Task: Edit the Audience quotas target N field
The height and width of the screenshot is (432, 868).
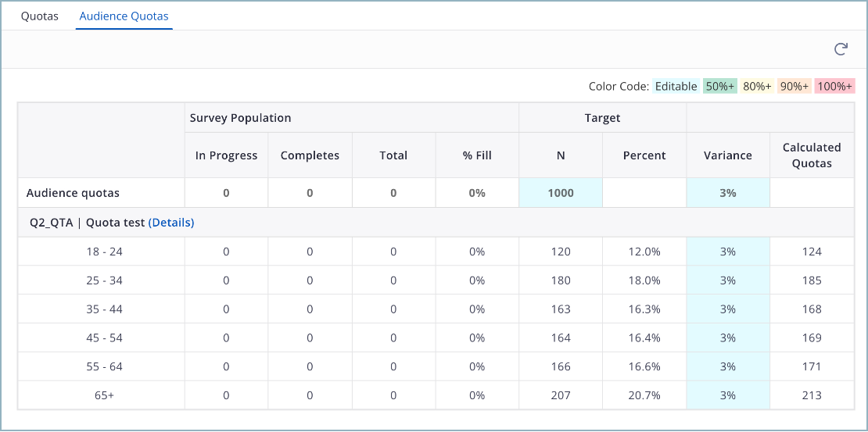Action: (x=561, y=193)
